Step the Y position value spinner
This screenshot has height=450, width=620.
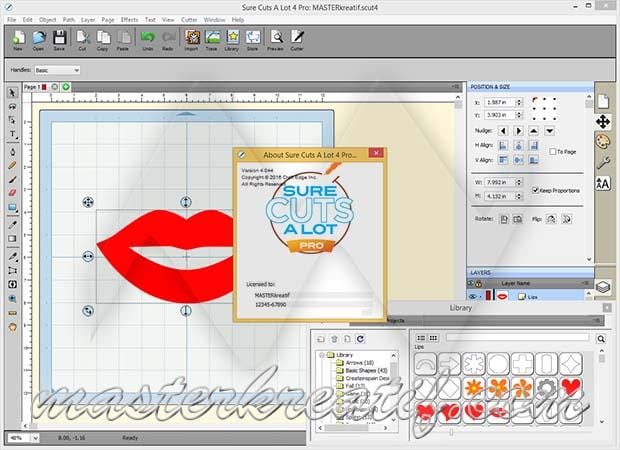click(519, 115)
